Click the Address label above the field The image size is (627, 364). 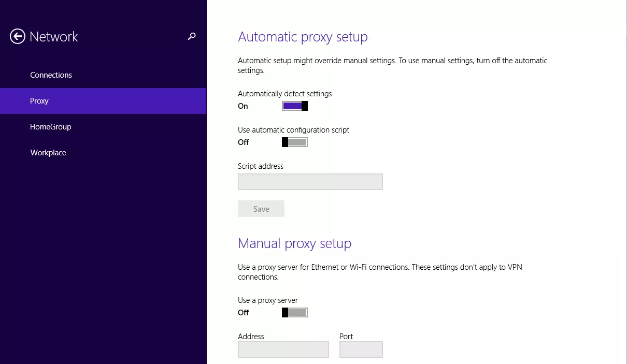251,337
